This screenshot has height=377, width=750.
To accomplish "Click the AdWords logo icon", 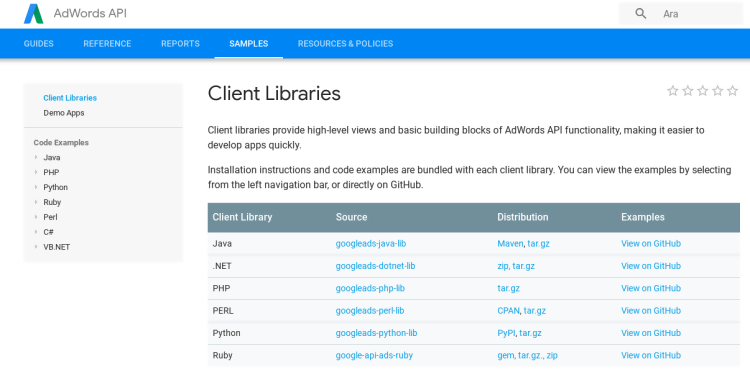I will [33, 13].
